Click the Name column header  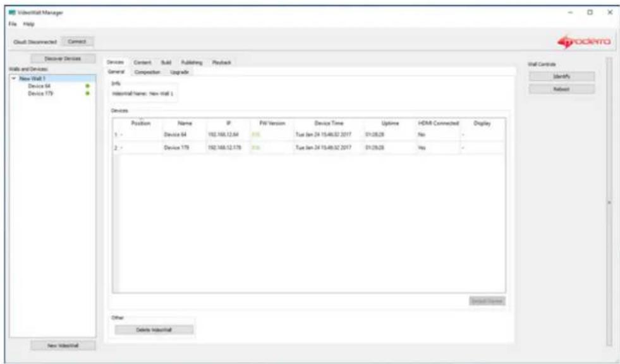(185, 123)
